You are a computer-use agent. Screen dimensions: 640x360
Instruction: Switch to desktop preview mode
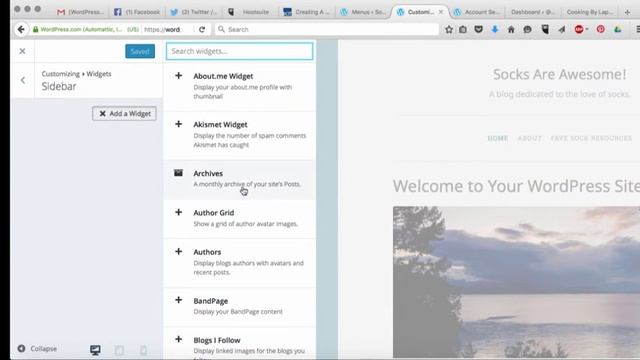pyautogui.click(x=95, y=350)
